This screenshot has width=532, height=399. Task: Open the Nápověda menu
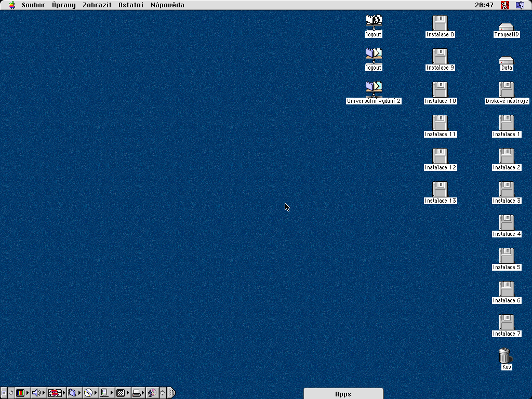pyautogui.click(x=167, y=5)
